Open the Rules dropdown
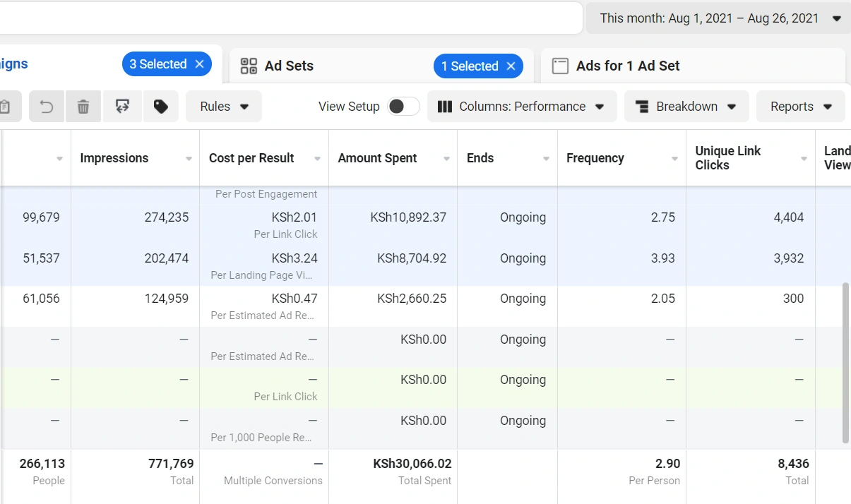851x504 pixels. point(224,107)
